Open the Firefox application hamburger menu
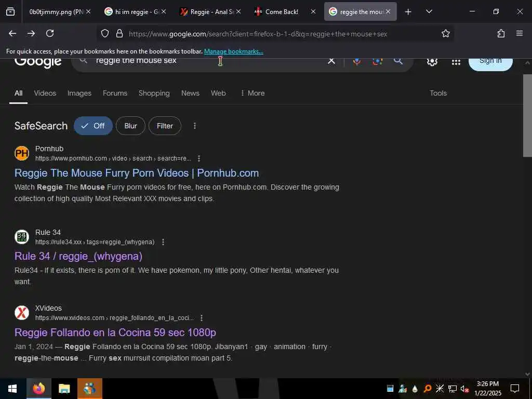The height and width of the screenshot is (399, 532). pyautogui.click(x=520, y=33)
